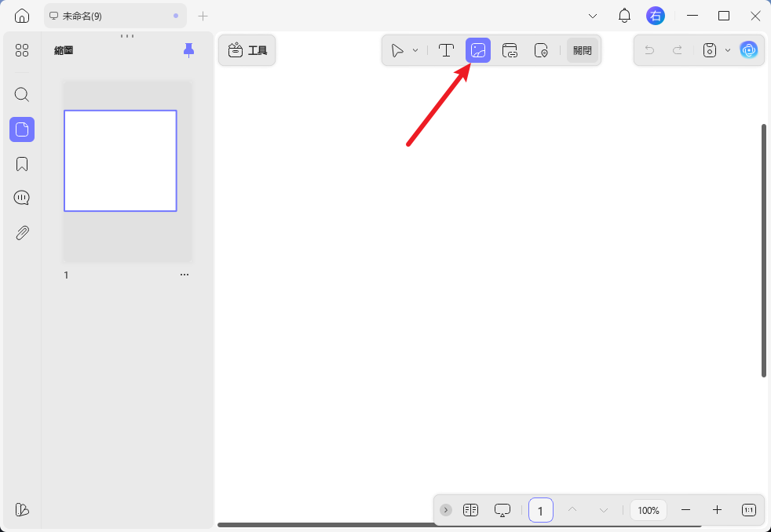Viewport: 771px width, 532px height.
Task: Click the 工具 tools button
Action: point(247,50)
